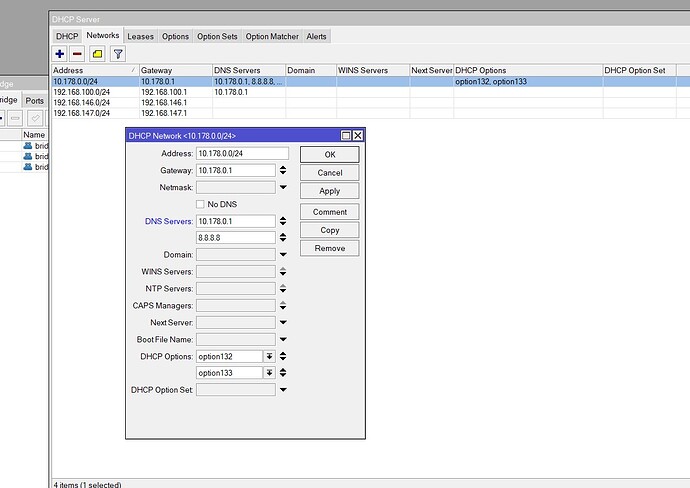Expand the Netmask field arrow

point(283,187)
